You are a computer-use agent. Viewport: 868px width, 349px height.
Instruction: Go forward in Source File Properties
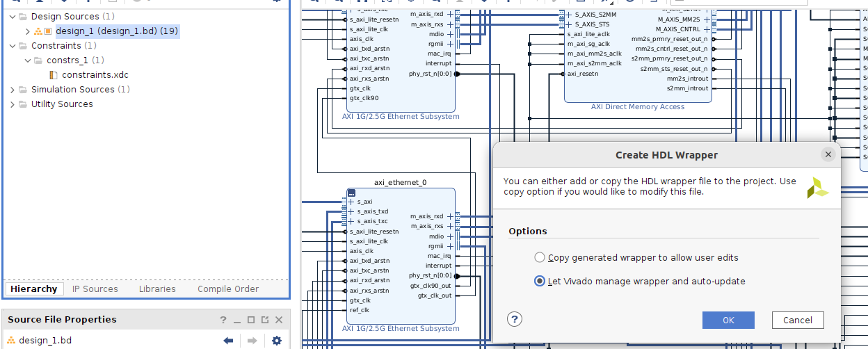(x=252, y=341)
